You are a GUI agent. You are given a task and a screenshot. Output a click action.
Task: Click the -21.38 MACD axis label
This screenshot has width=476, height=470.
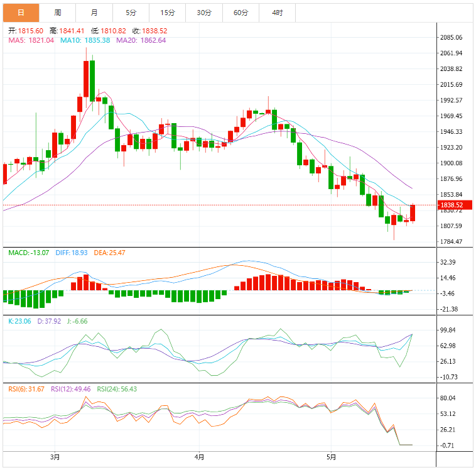(x=448, y=309)
